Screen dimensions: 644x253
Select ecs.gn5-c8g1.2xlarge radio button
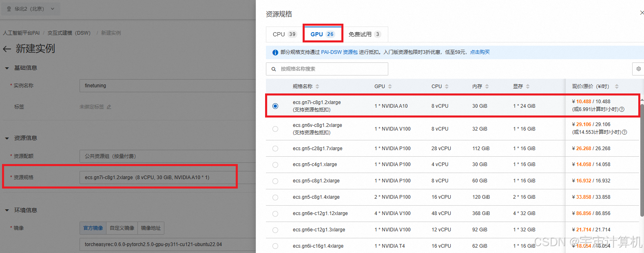[275, 181]
